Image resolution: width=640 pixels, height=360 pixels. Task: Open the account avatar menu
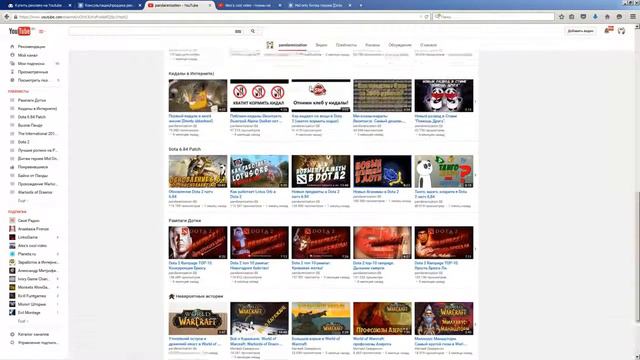(x=621, y=31)
